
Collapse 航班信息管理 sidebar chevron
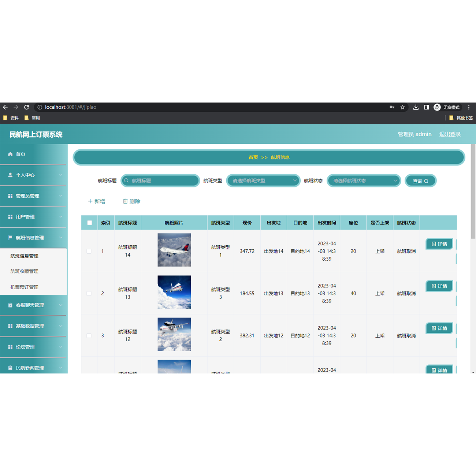(61, 238)
